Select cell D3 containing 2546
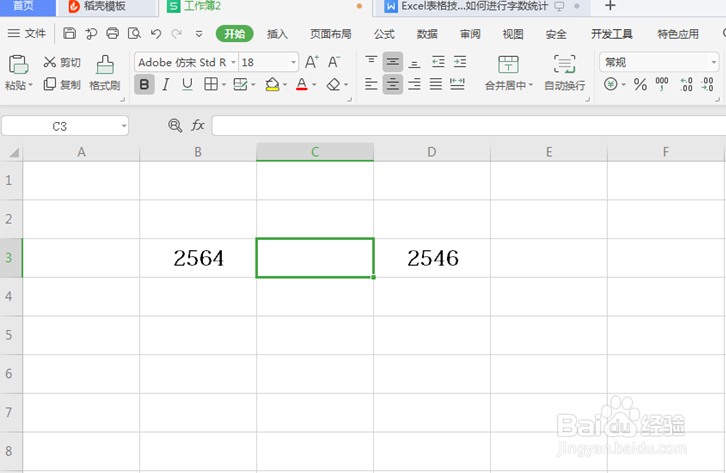726x473 pixels. 432,258
